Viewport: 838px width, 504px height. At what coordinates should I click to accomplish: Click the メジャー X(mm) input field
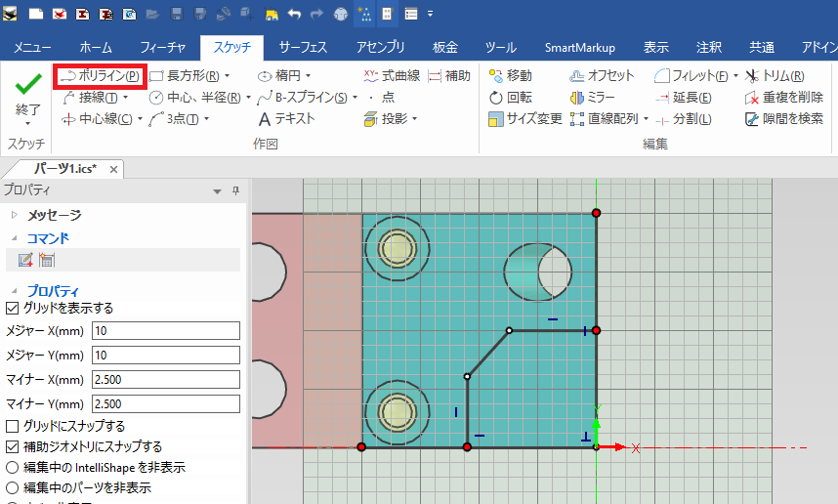[x=165, y=330]
